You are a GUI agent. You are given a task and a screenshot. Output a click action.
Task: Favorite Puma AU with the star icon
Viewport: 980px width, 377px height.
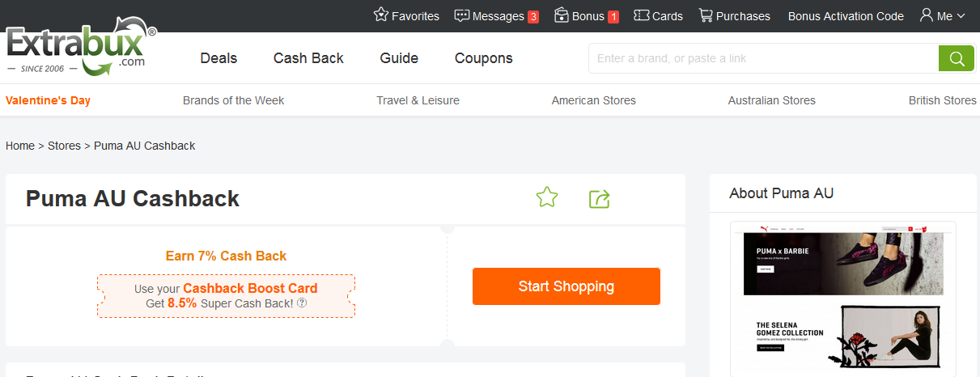tap(547, 197)
